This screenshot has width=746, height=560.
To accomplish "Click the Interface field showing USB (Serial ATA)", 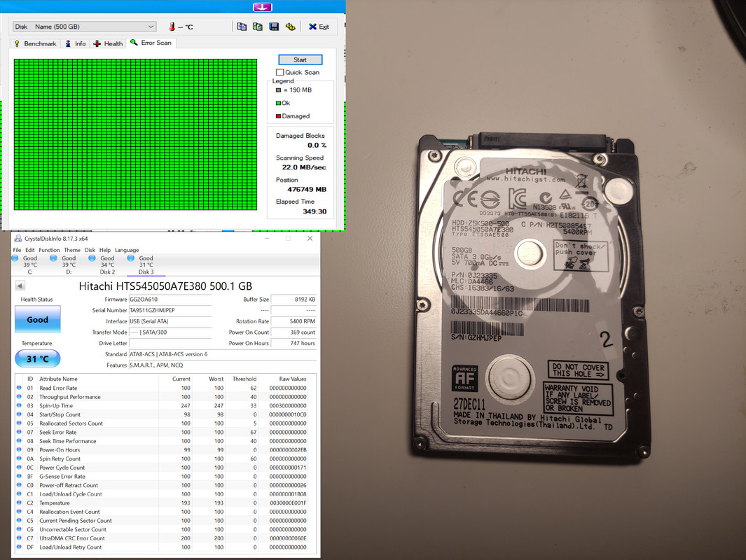I will click(x=170, y=321).
